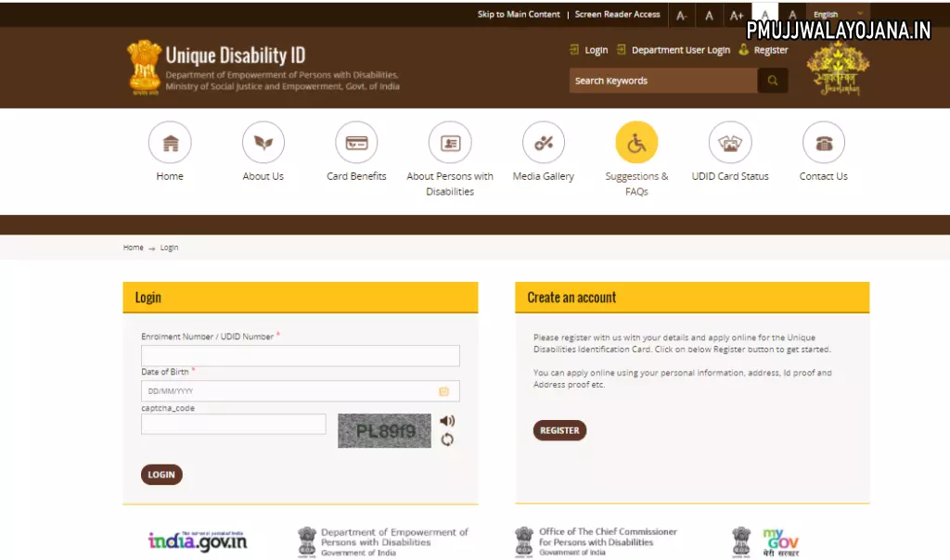The height and width of the screenshot is (560, 950).
Task: Select the Home icon in navigation
Action: click(170, 142)
